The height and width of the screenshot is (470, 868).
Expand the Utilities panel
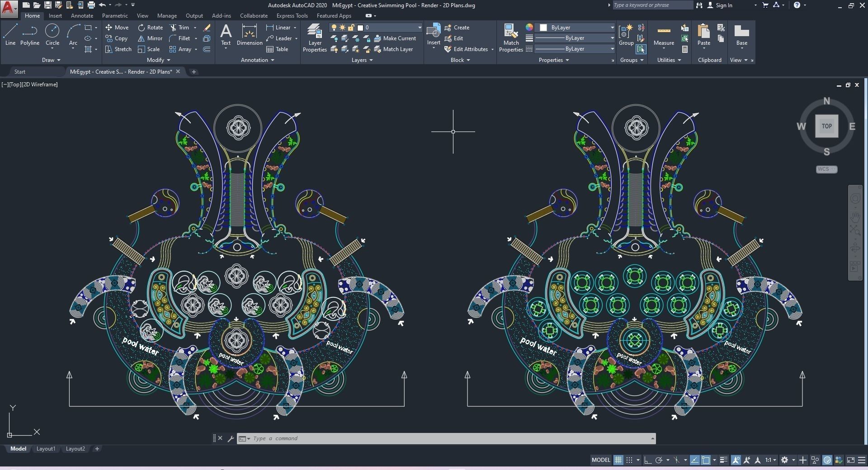[x=669, y=60]
